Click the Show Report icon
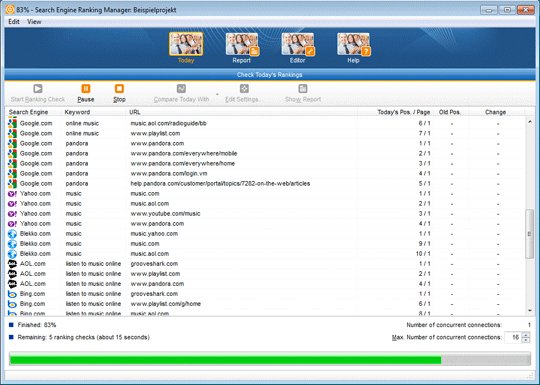 [303, 89]
